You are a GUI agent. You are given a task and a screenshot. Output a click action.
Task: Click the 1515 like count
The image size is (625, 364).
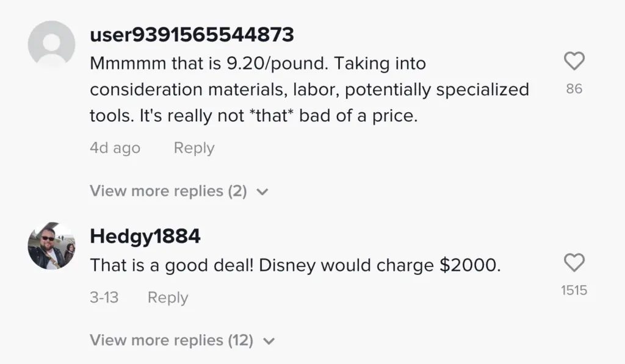(x=574, y=291)
